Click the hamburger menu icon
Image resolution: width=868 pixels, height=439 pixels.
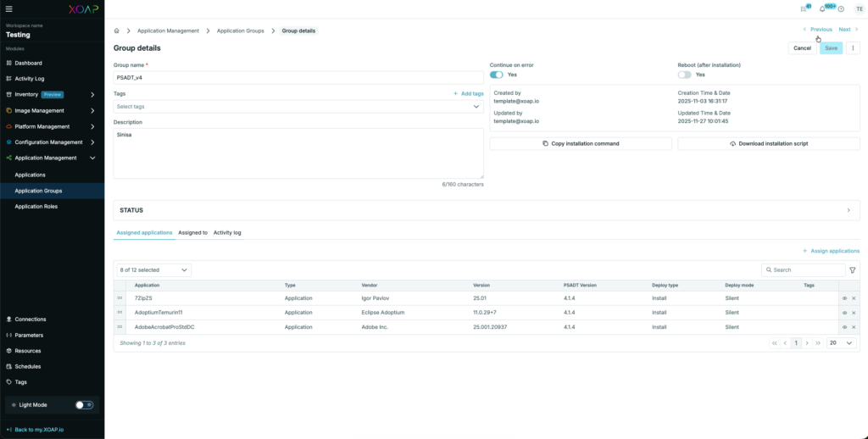pyautogui.click(x=8, y=8)
